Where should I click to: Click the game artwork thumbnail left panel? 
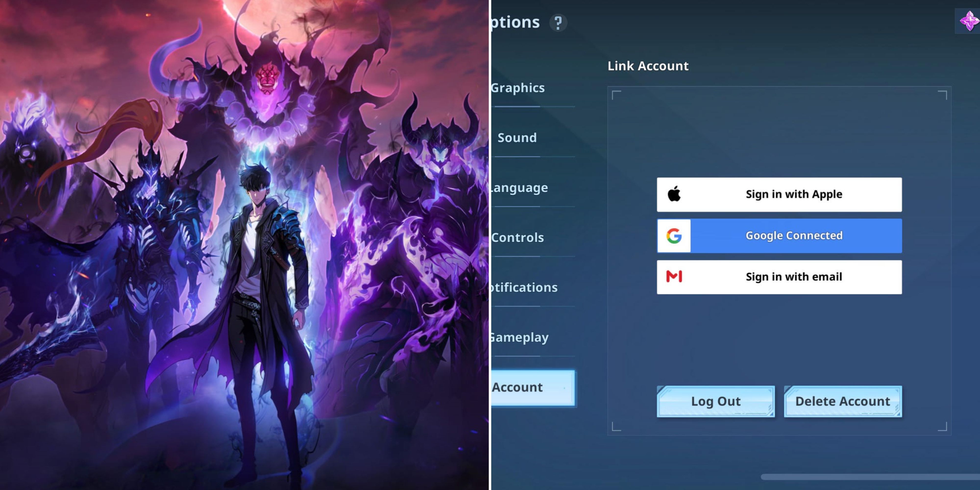pos(245,245)
